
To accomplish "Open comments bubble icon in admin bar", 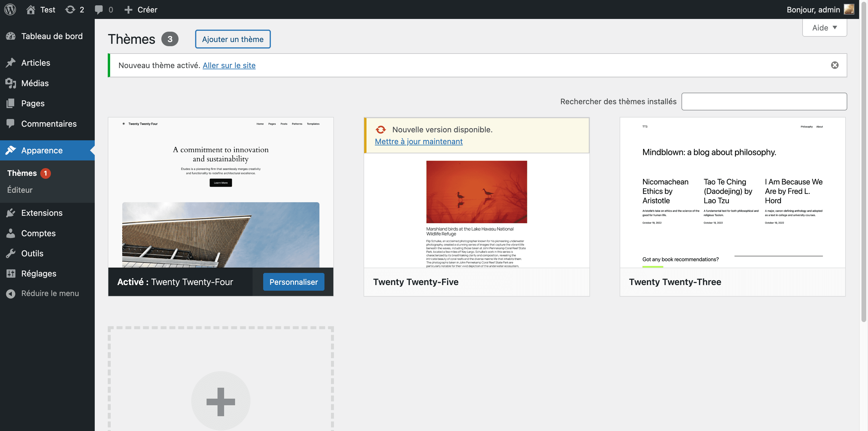I will click(x=99, y=10).
